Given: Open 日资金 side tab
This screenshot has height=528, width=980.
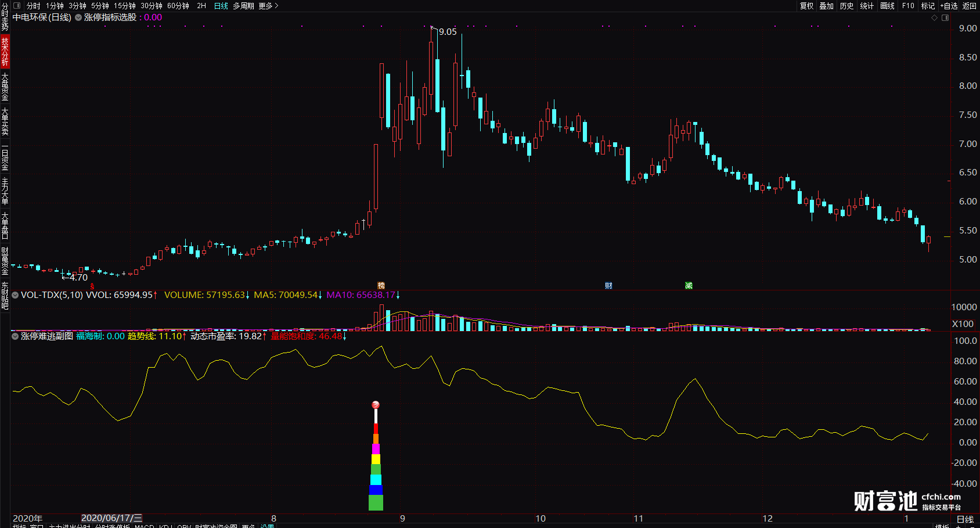Looking at the screenshot, I should 5,157.
